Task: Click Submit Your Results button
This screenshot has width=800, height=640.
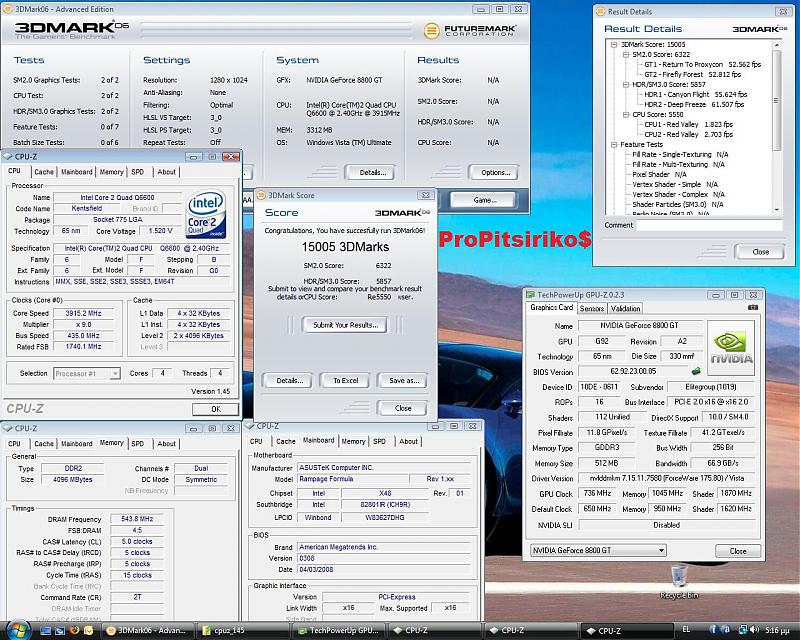Action: (x=345, y=325)
